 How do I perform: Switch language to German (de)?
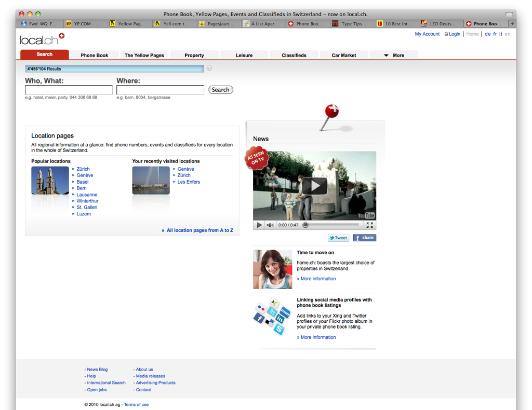pyautogui.click(x=487, y=34)
